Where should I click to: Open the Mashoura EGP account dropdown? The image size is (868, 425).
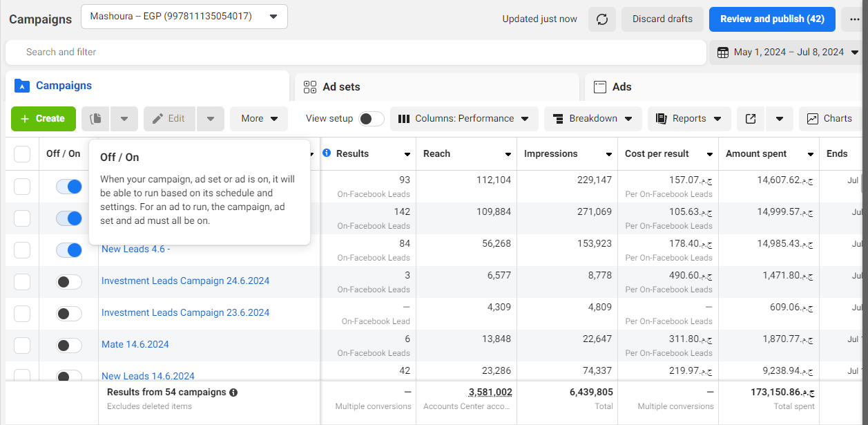pyautogui.click(x=184, y=17)
